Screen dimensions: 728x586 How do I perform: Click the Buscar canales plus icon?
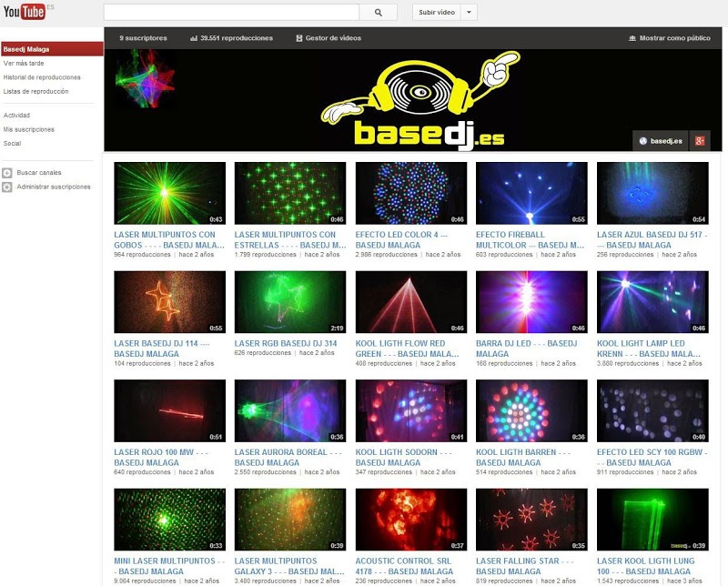7,173
